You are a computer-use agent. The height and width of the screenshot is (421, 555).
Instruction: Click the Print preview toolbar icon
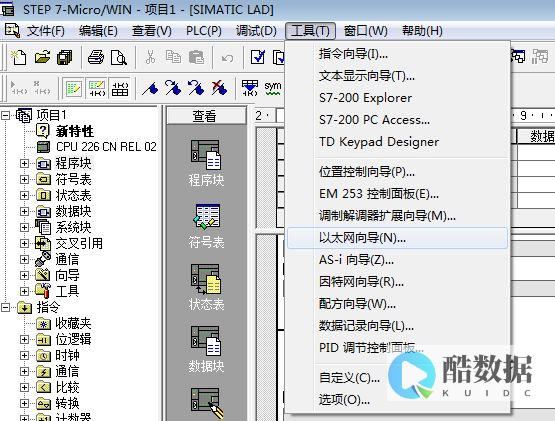(119, 57)
